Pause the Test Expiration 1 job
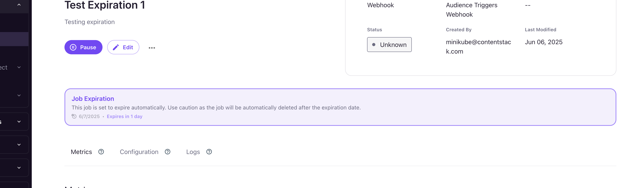Image resolution: width=644 pixels, height=188 pixels. [x=83, y=47]
